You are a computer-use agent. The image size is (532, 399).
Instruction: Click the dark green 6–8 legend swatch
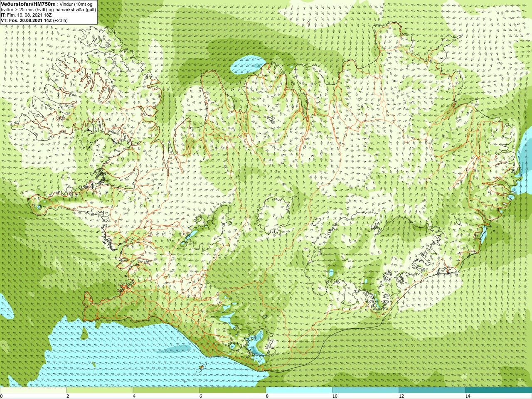click(233, 390)
